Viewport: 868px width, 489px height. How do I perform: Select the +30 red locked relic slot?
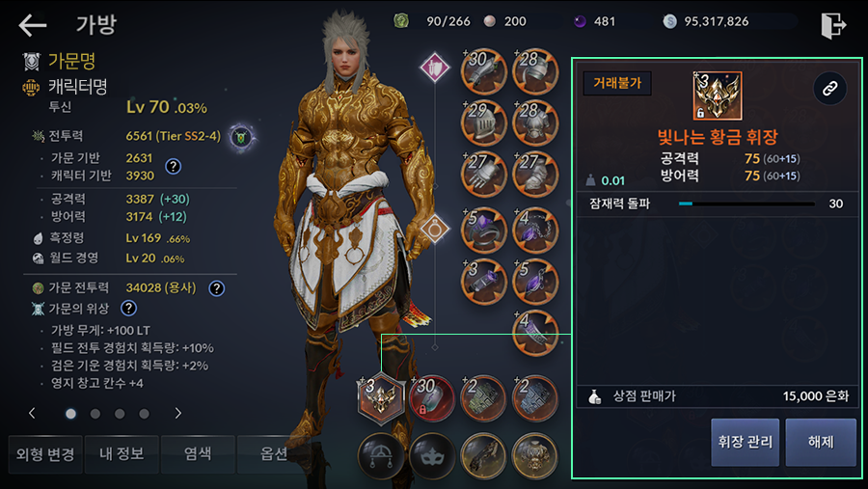point(432,398)
